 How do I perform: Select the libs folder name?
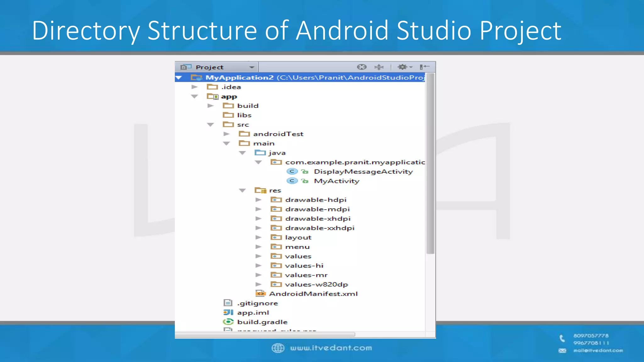pos(244,115)
